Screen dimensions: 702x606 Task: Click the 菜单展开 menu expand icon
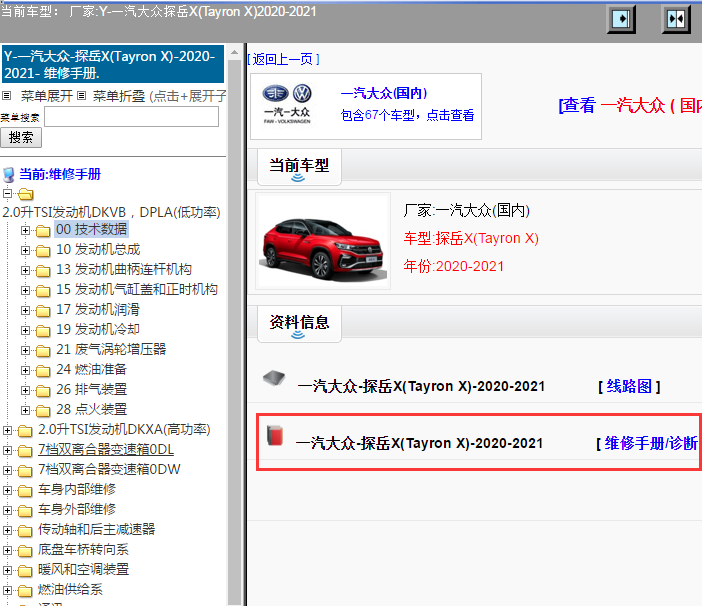(x=6, y=95)
